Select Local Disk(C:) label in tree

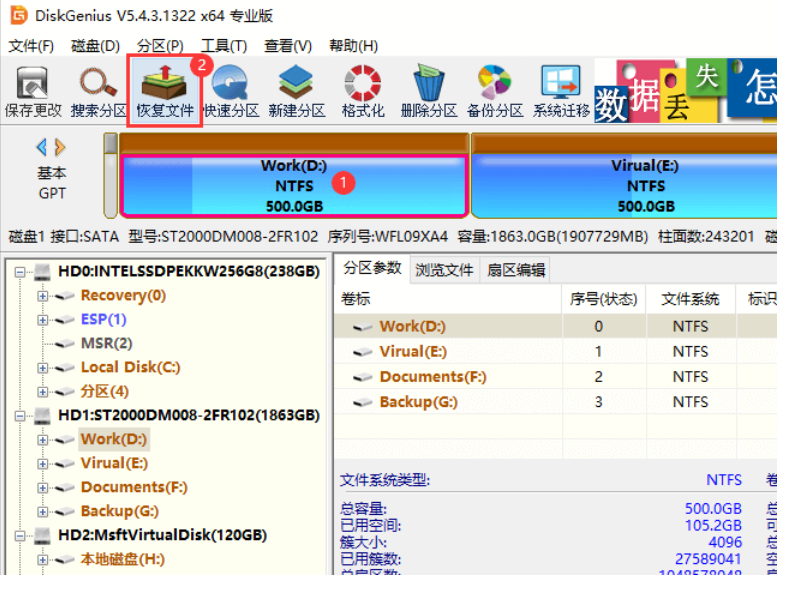click(130, 367)
